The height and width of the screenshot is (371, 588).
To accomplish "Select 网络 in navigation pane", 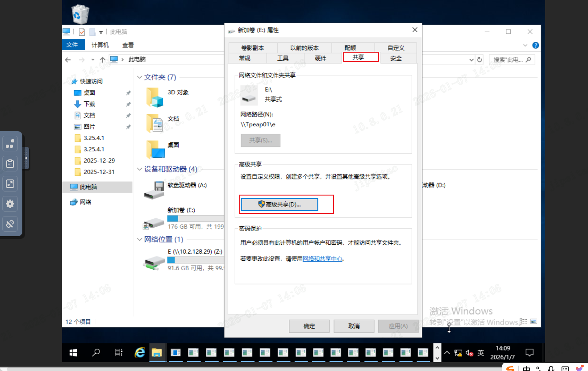I will pos(85,202).
